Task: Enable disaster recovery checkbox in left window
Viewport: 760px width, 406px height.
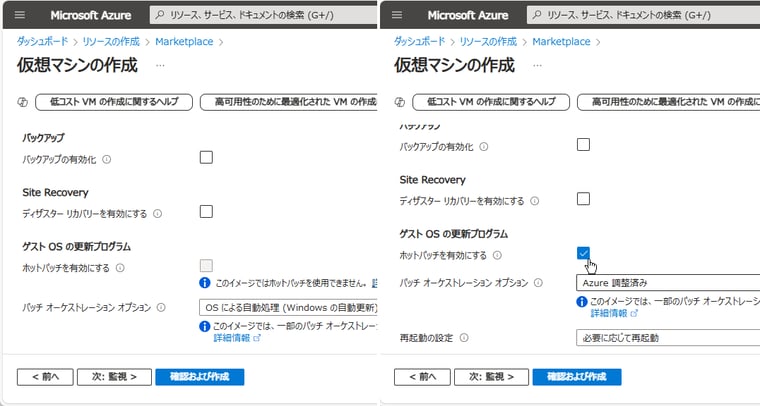Action: click(206, 212)
